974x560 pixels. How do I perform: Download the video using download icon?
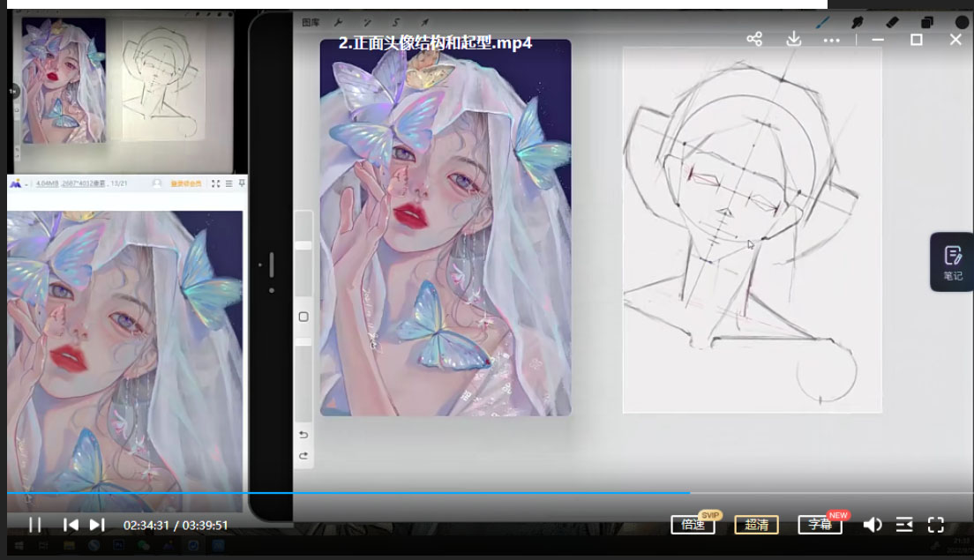794,39
